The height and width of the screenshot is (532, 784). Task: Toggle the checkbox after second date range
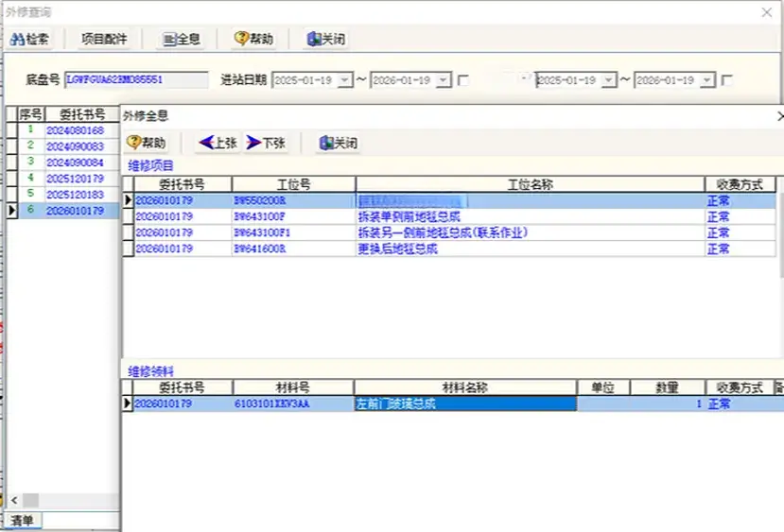tap(727, 81)
